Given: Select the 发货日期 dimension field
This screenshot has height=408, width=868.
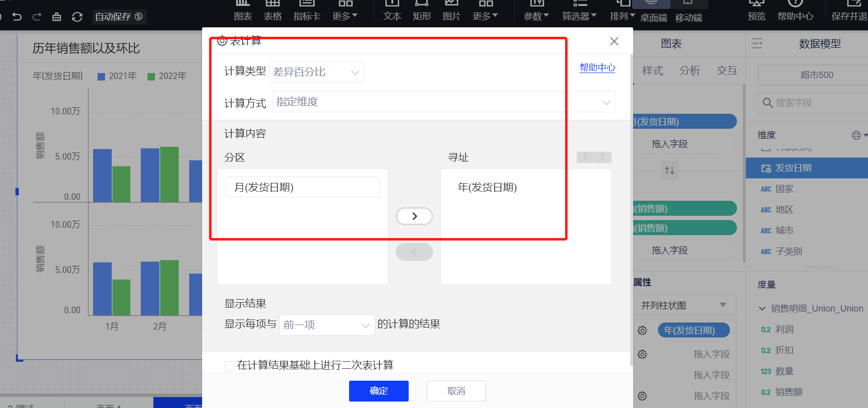Looking at the screenshot, I should 807,168.
